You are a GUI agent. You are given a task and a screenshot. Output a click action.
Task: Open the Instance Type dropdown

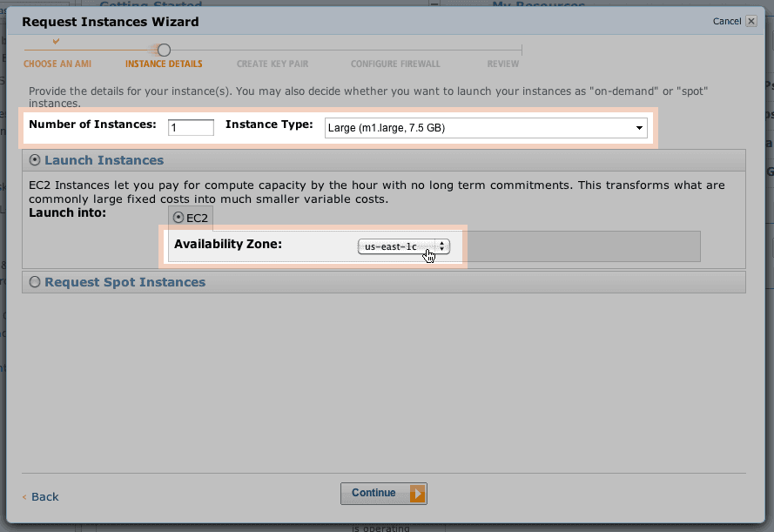(641, 127)
